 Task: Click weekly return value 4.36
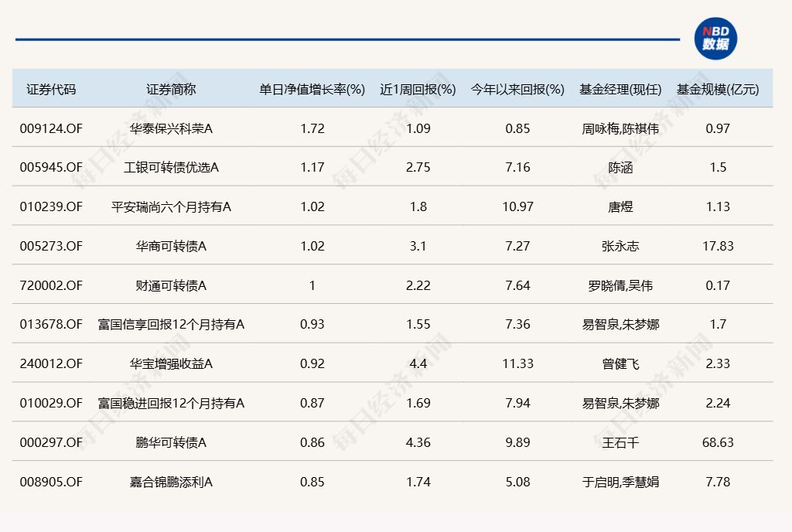(x=418, y=442)
